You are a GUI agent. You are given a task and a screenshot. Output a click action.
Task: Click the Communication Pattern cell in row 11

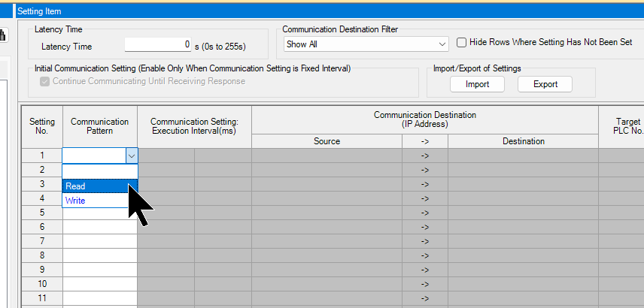(x=100, y=298)
